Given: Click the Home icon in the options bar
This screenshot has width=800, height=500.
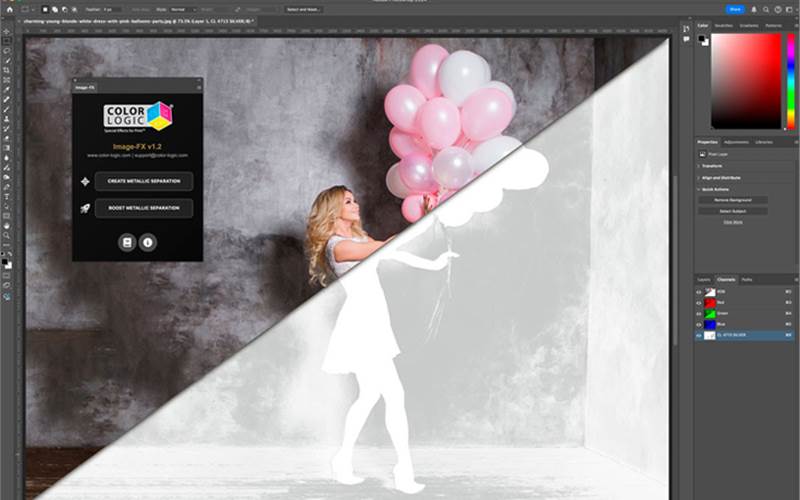Looking at the screenshot, I should [x=9, y=9].
